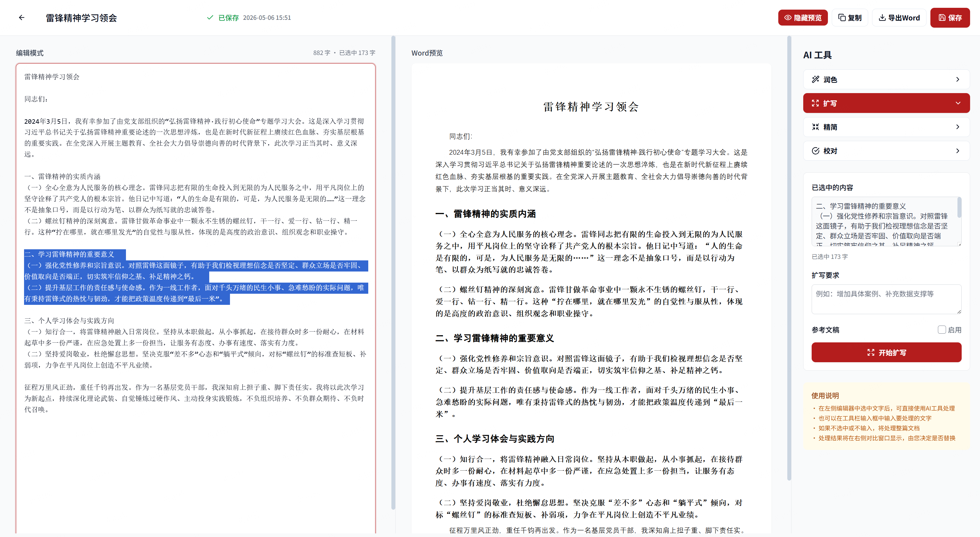Click the 已选中的内容 text box
Image resolution: width=980 pixels, height=537 pixels.
(x=886, y=222)
